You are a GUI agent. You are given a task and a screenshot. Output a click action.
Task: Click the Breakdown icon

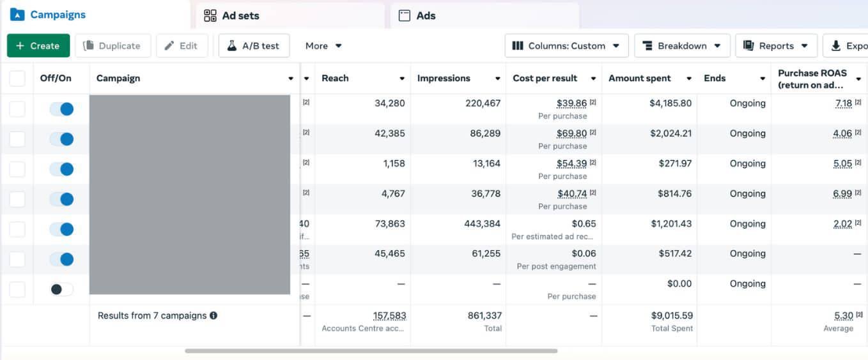pyautogui.click(x=647, y=46)
